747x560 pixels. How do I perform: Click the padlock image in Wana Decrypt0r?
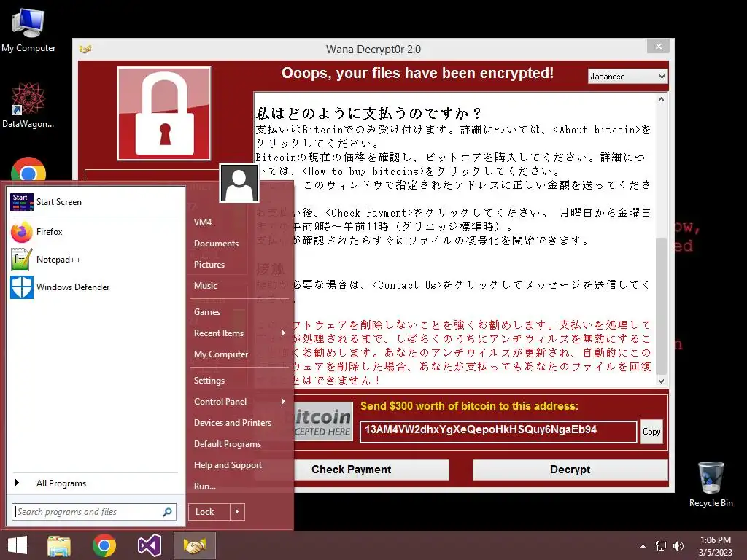point(164,113)
